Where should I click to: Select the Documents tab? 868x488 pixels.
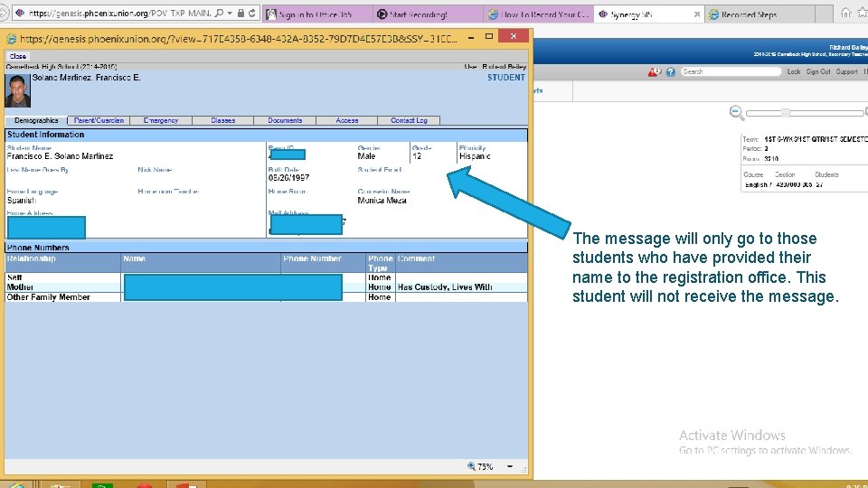coord(285,120)
